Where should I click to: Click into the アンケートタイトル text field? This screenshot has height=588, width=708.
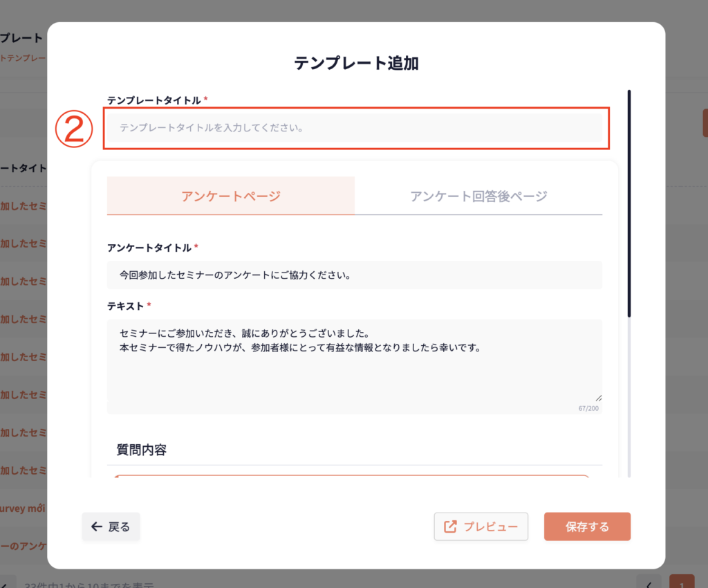(x=354, y=275)
